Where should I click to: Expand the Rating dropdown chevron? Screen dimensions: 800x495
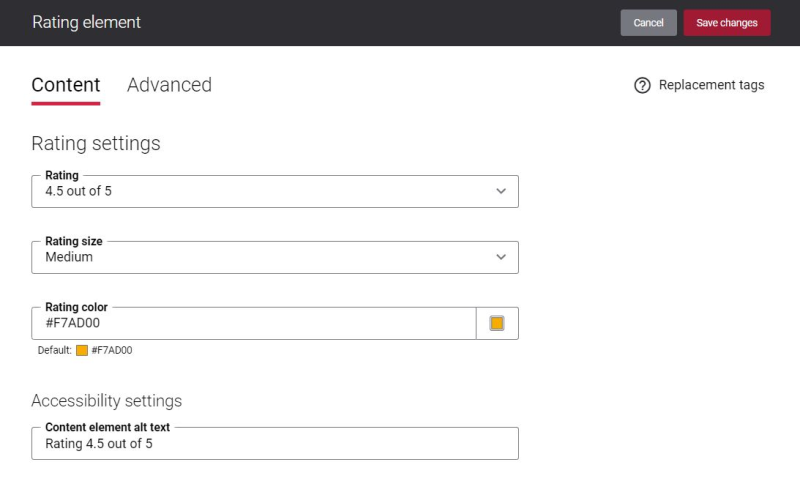[x=501, y=191]
